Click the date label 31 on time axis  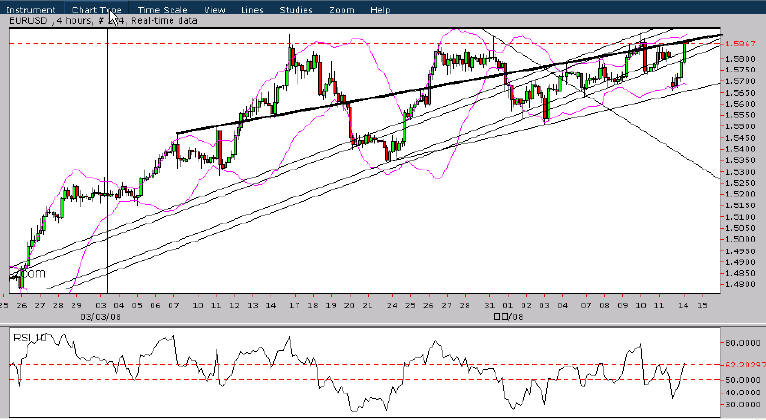click(x=490, y=306)
